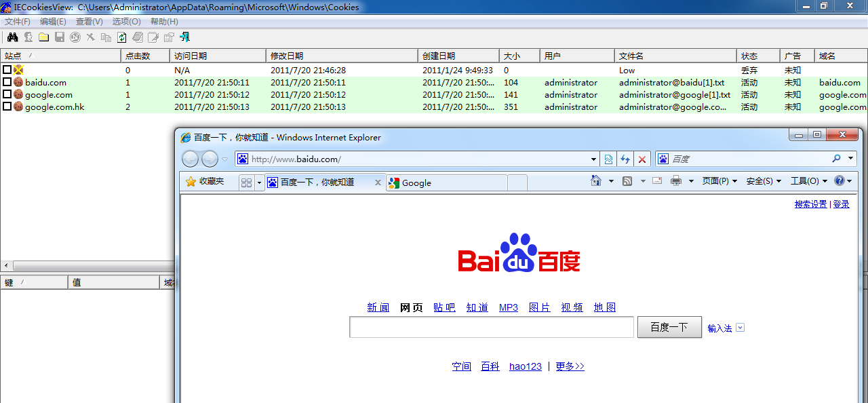This screenshot has height=403, width=868.
Task: Close the Baidu tab with its X
Action: click(x=378, y=183)
